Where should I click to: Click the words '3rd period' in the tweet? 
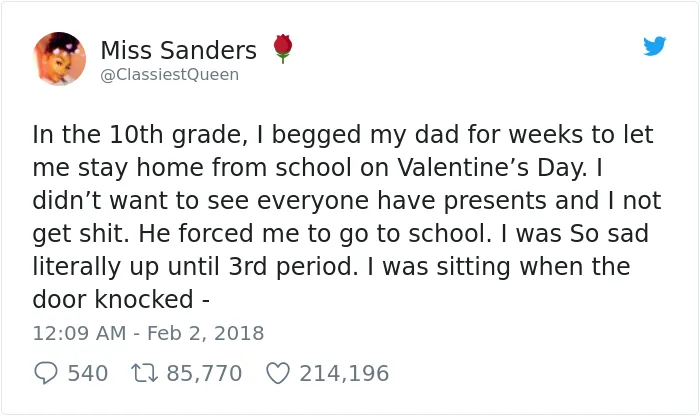pos(293,267)
